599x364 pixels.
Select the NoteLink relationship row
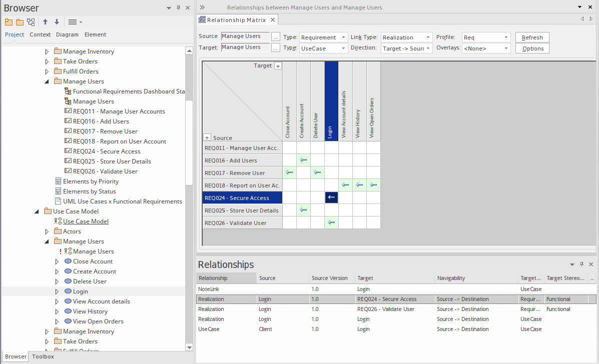tap(396, 289)
